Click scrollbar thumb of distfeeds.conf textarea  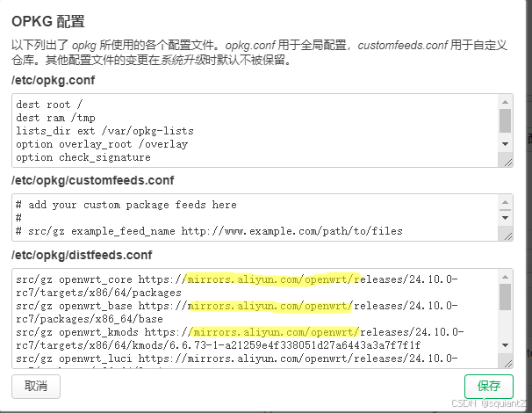[x=505, y=297]
